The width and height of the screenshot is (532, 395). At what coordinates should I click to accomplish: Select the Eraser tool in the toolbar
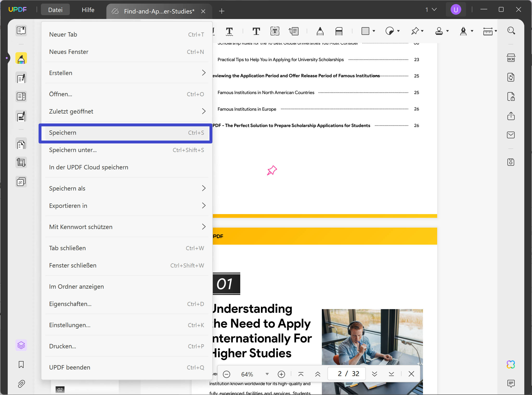coord(339,31)
